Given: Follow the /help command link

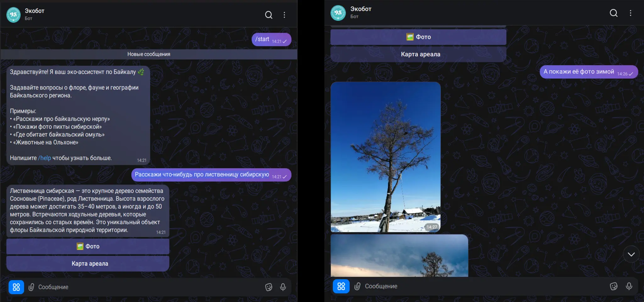Looking at the screenshot, I should 45,158.
